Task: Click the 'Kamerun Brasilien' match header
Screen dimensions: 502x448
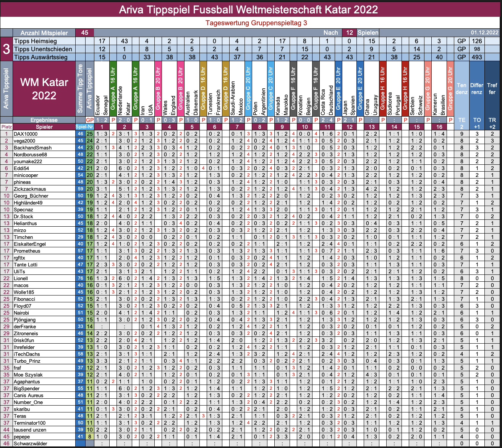Action: 439,89
